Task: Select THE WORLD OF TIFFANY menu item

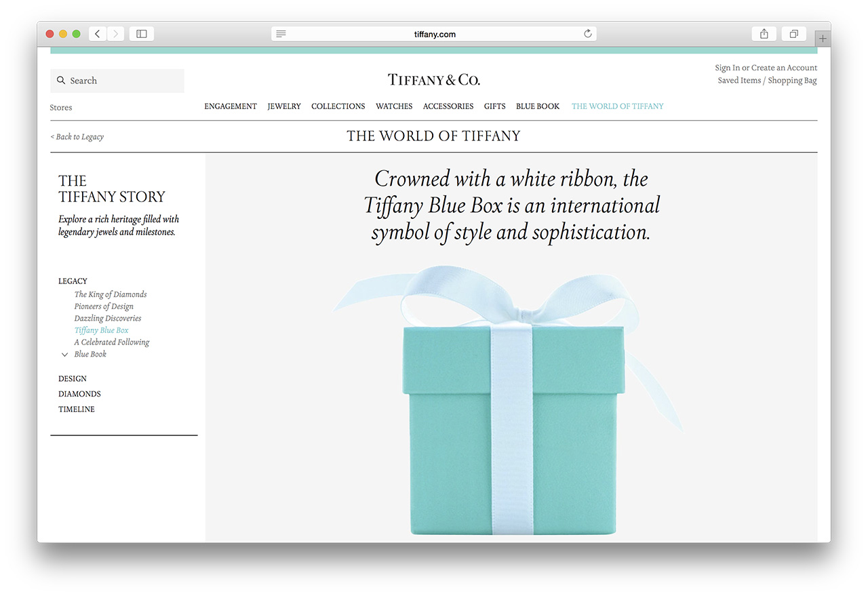Action: point(618,106)
